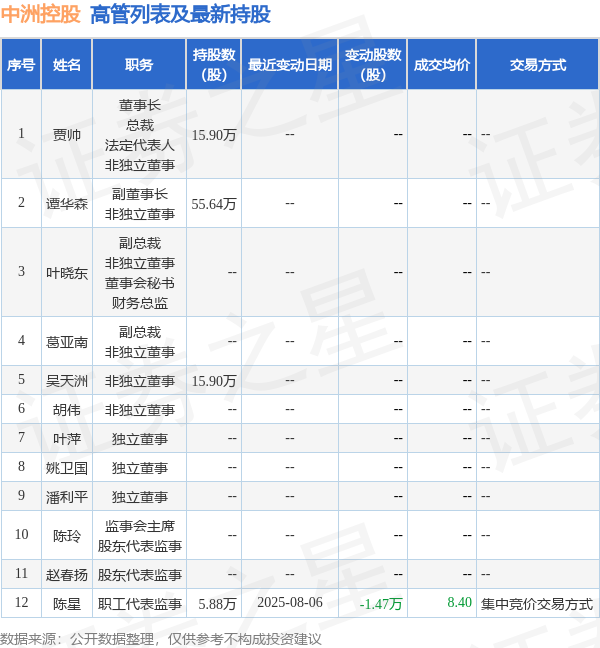Click row number 12
600x648 pixels.
coord(21,603)
